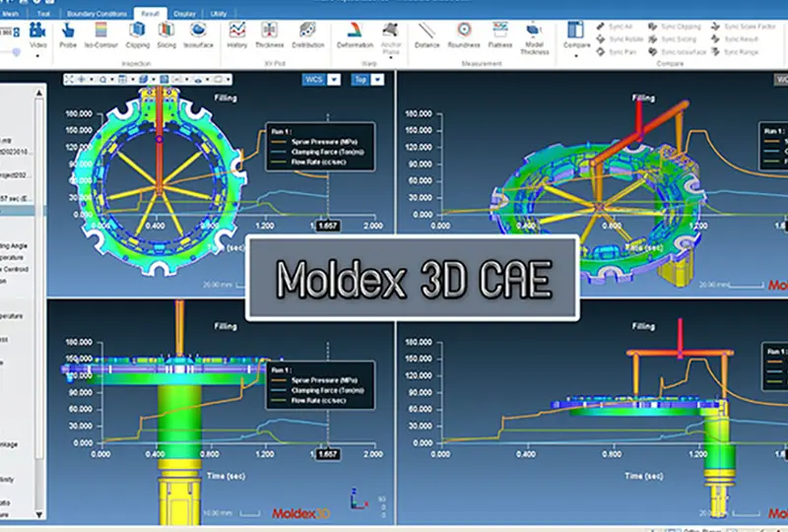
Task: Toggle Sync Pan option
Action: point(617,52)
